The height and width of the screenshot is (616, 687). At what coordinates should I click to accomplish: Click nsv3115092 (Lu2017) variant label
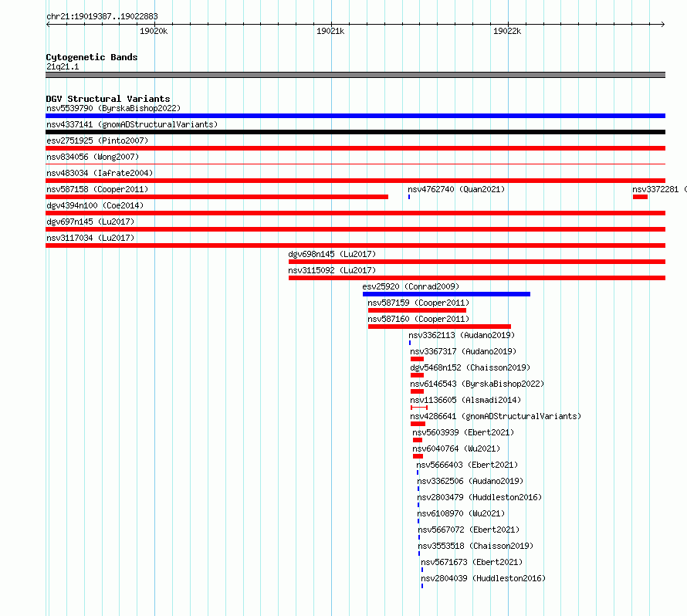pyautogui.click(x=332, y=270)
